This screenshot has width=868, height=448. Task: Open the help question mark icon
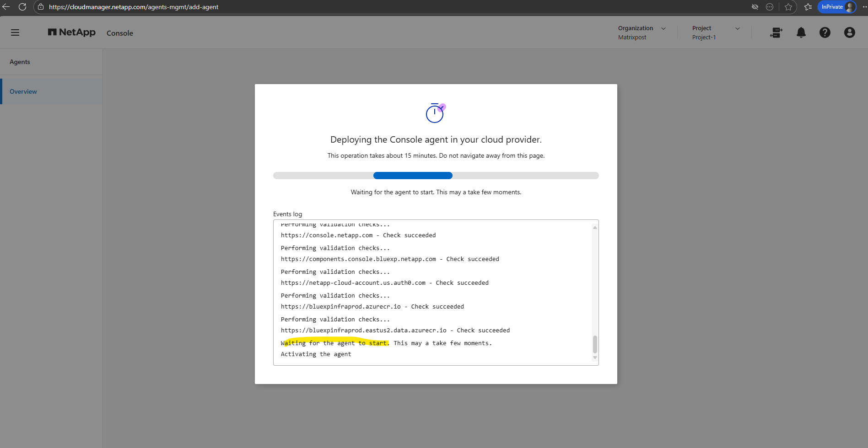(825, 32)
